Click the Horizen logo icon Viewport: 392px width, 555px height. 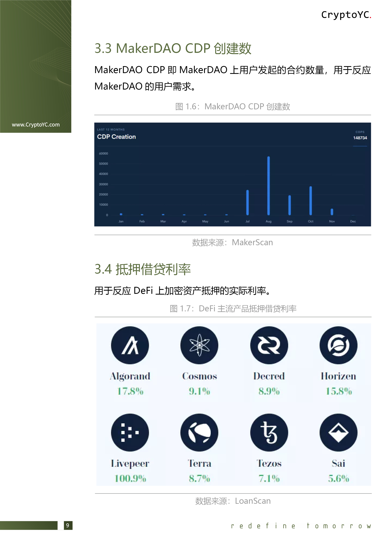(338, 345)
